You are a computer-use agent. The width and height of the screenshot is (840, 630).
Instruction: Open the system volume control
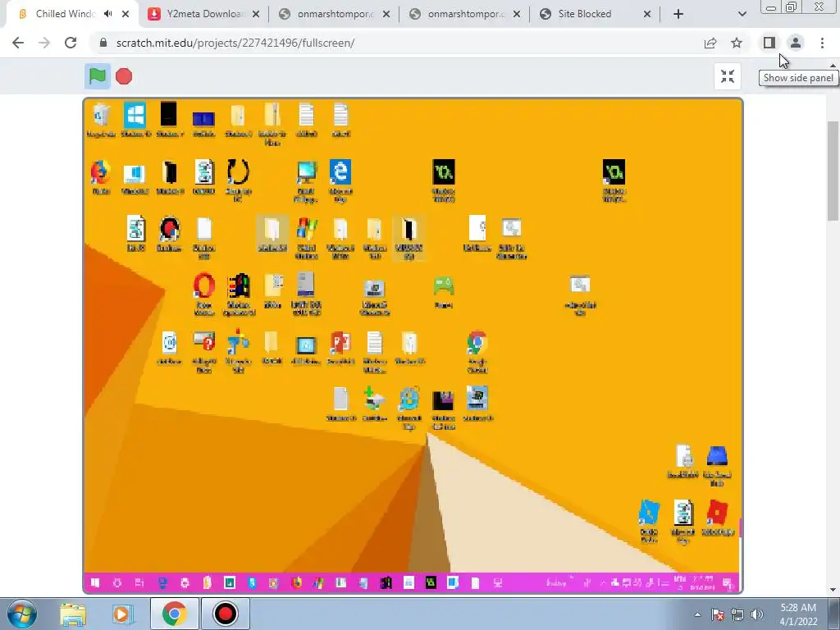(x=757, y=614)
